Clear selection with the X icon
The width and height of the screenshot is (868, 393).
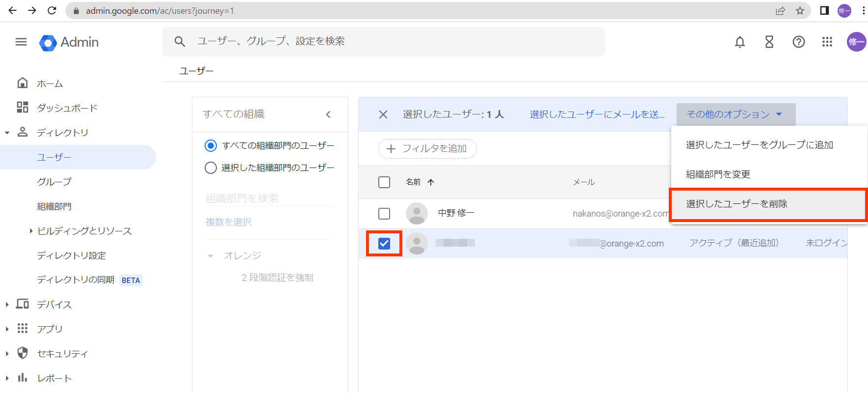coord(383,114)
